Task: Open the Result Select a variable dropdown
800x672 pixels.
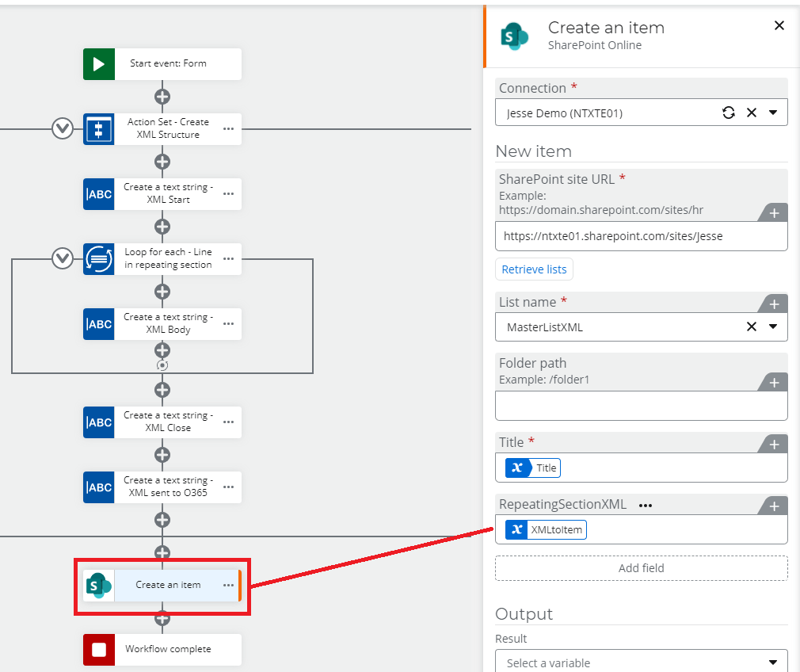Action: point(773,662)
